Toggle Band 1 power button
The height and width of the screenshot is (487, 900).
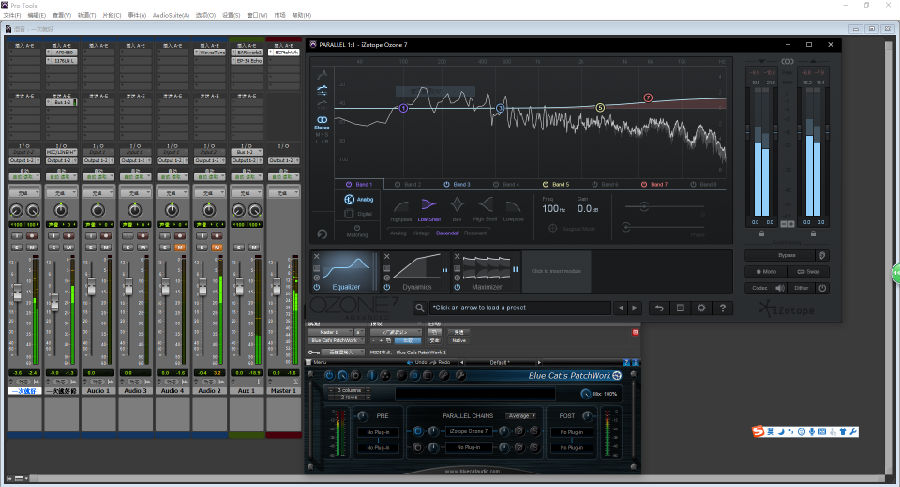click(x=348, y=185)
